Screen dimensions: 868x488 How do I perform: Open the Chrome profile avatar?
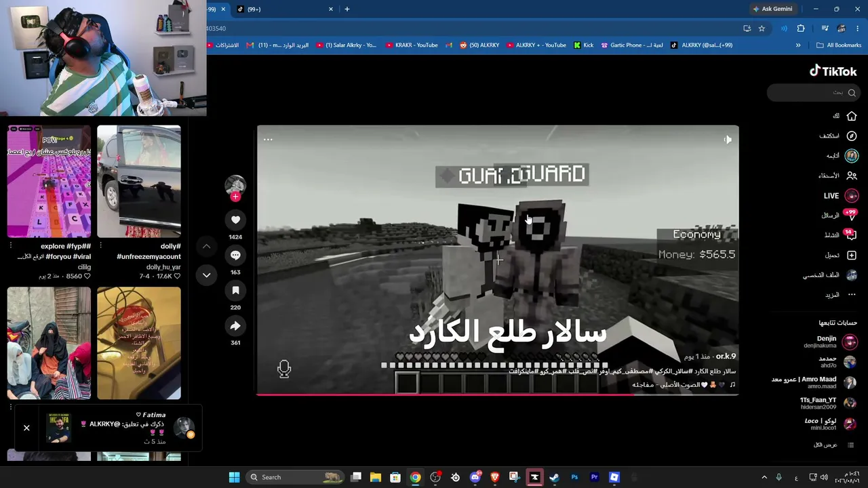coord(842,28)
